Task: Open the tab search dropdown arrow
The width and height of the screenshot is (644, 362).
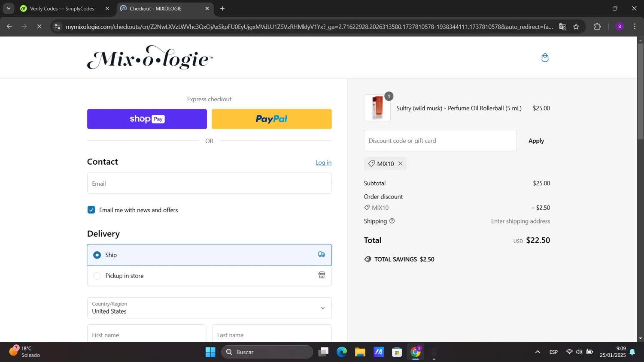Action: [9, 9]
